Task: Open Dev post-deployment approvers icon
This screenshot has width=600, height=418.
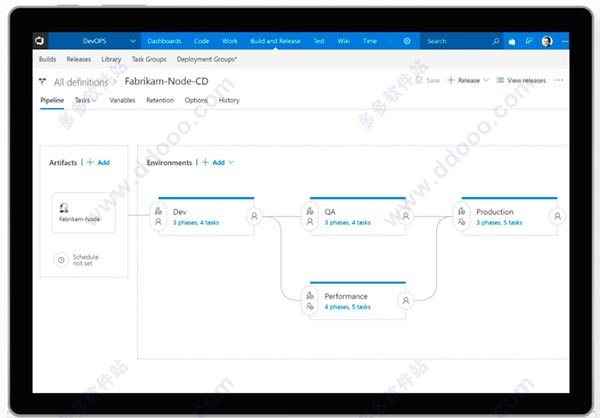Action: [x=254, y=216]
